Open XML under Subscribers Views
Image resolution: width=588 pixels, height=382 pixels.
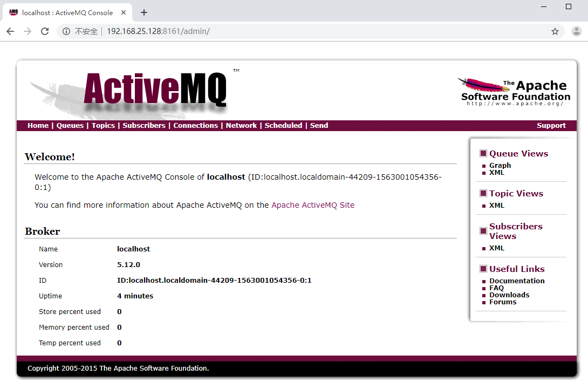pyautogui.click(x=497, y=248)
